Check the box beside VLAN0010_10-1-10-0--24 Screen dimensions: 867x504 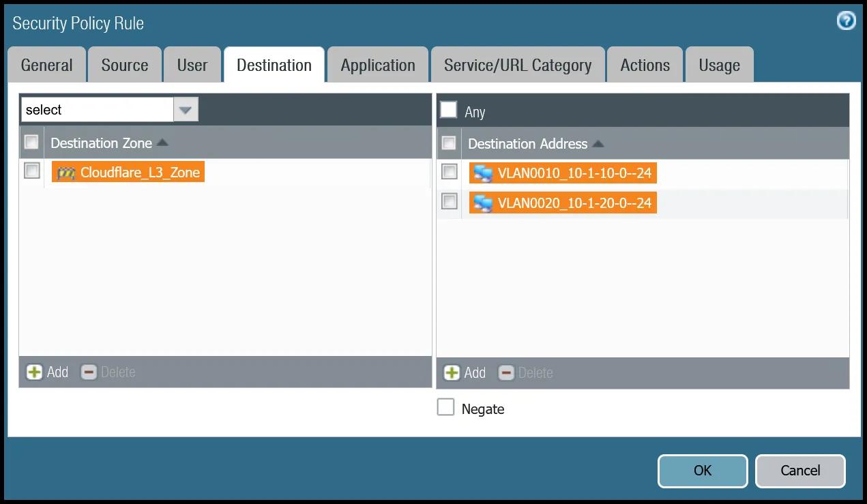(449, 172)
